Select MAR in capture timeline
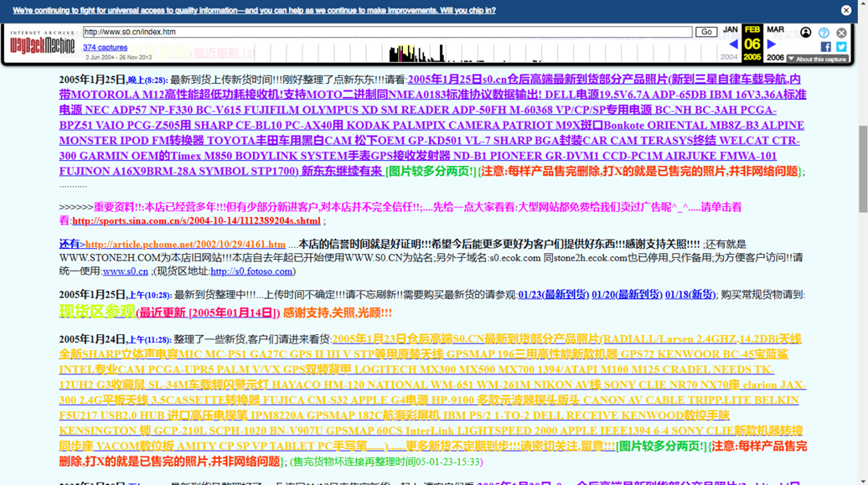This screenshot has width=868, height=485. pyautogui.click(x=775, y=29)
